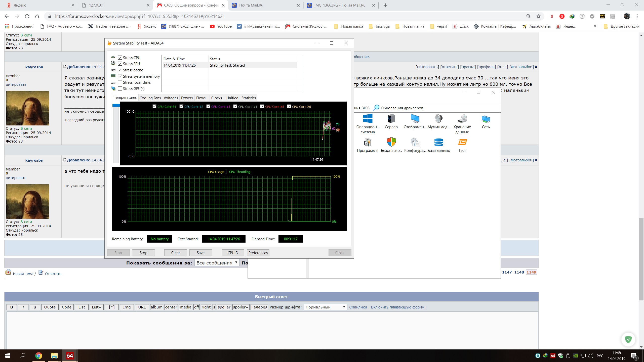Uncheck the CPU Core #3 graph checkbox
Viewport: 644px width, 362px height.
click(208, 106)
